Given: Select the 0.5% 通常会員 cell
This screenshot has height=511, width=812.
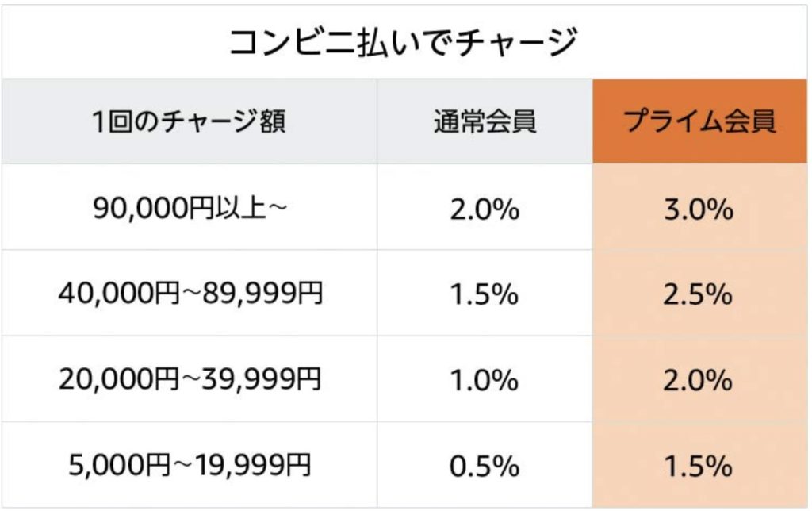Looking at the screenshot, I should [x=485, y=466].
